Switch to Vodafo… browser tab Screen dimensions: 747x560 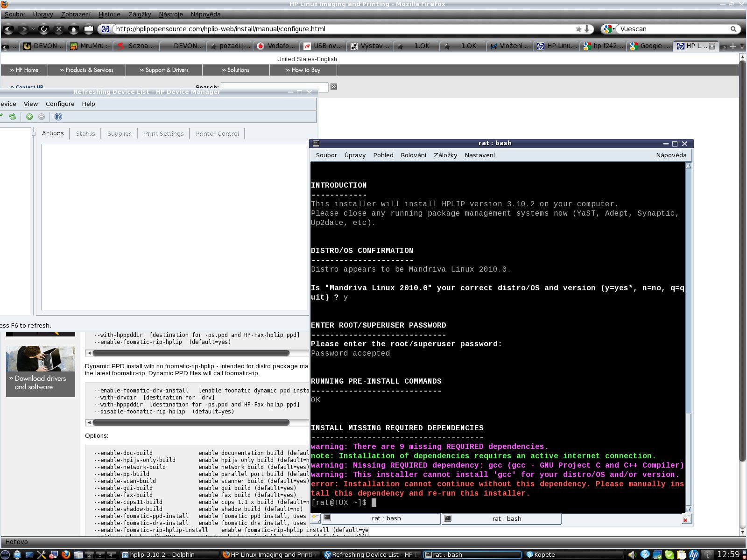276,46
